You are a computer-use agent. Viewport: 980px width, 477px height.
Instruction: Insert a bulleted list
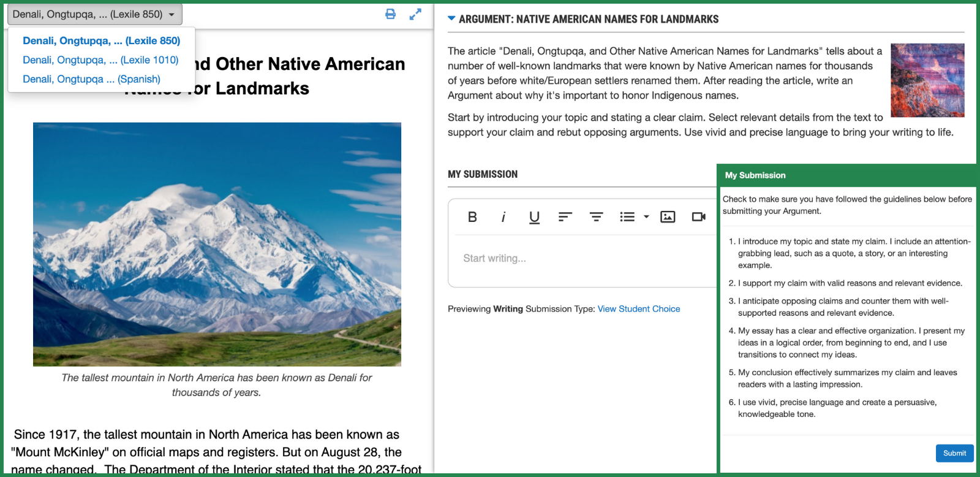(x=627, y=216)
